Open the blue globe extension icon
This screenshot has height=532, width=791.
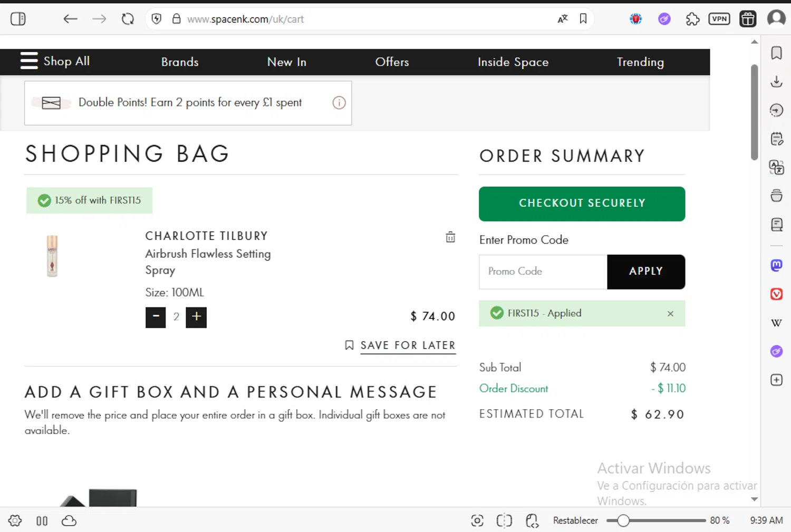[x=636, y=19]
